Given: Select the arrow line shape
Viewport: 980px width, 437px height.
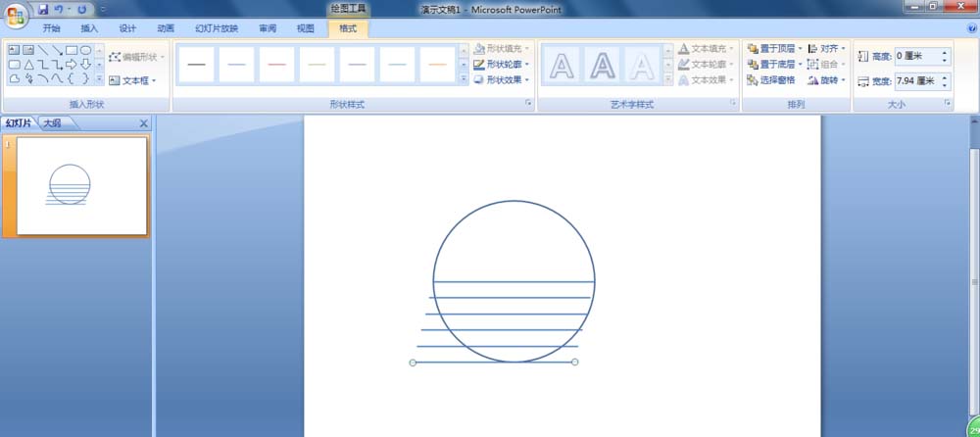Looking at the screenshot, I should 57,50.
